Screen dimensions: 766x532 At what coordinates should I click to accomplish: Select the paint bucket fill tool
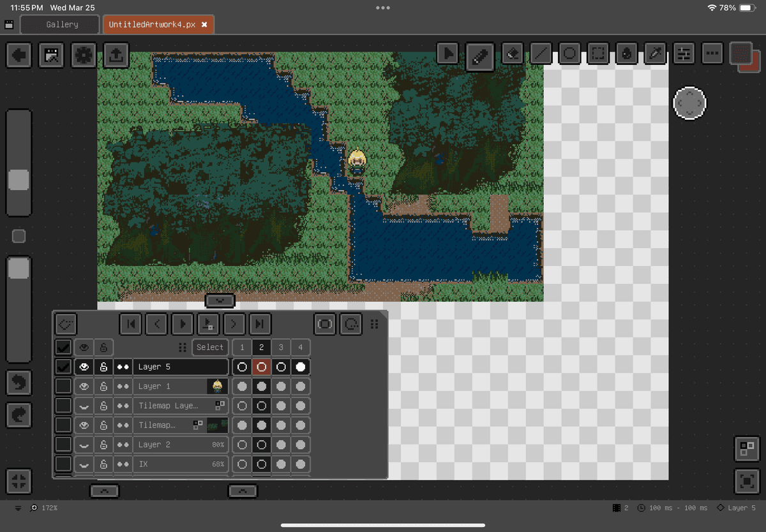coord(627,54)
